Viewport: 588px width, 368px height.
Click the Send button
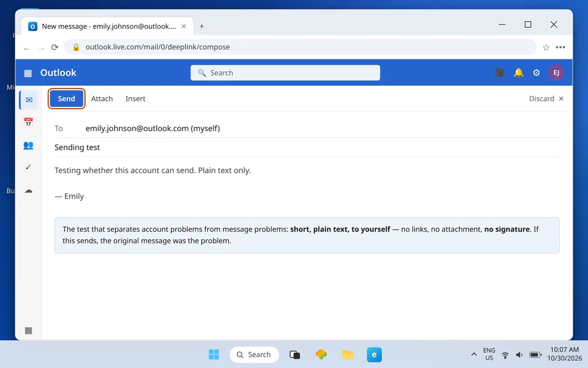tap(67, 98)
